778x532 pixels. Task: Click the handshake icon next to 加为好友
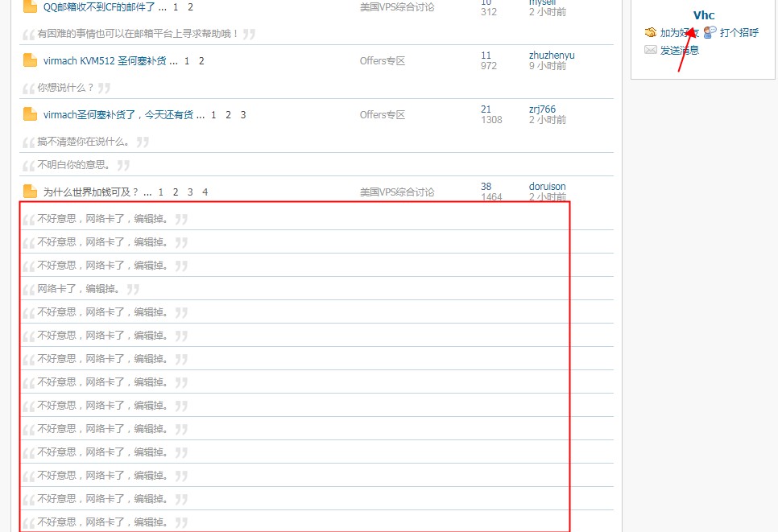pyautogui.click(x=651, y=33)
